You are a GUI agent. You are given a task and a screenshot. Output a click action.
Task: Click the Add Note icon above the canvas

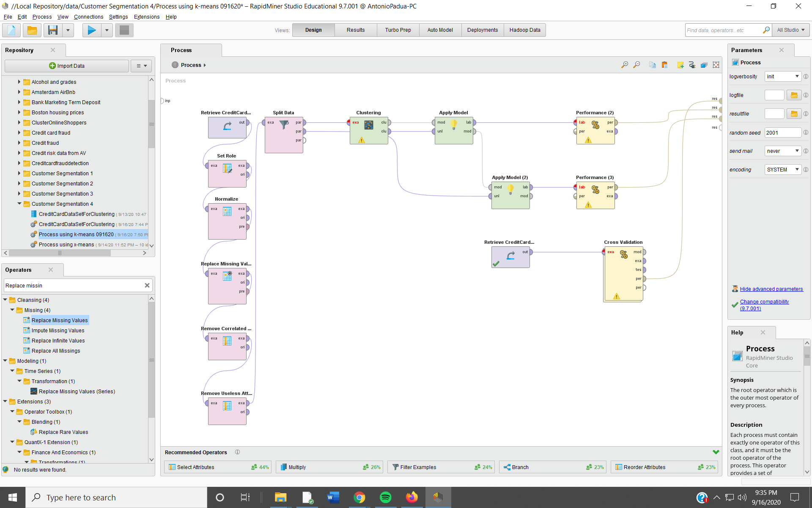click(680, 65)
